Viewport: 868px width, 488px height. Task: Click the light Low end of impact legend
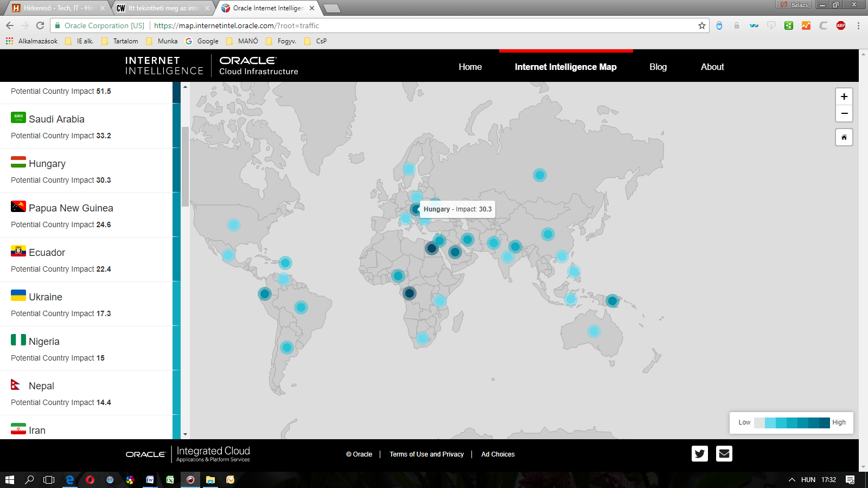point(759,423)
